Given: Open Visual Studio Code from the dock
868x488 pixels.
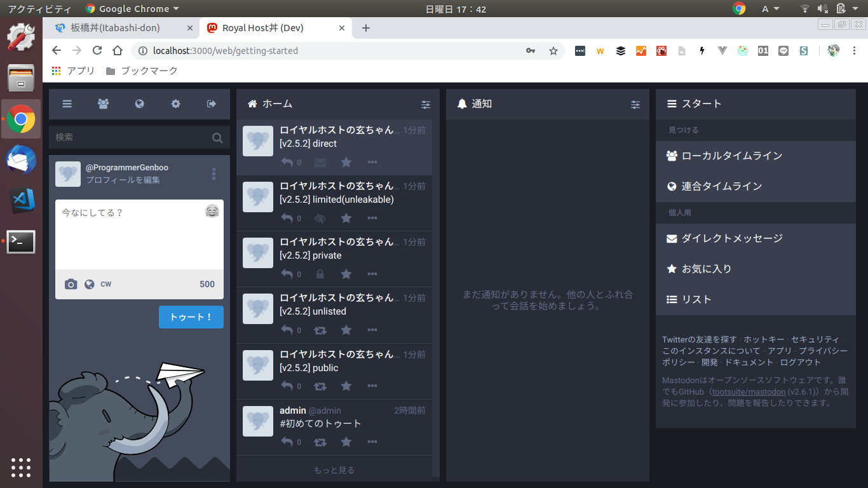Looking at the screenshot, I should [x=21, y=201].
